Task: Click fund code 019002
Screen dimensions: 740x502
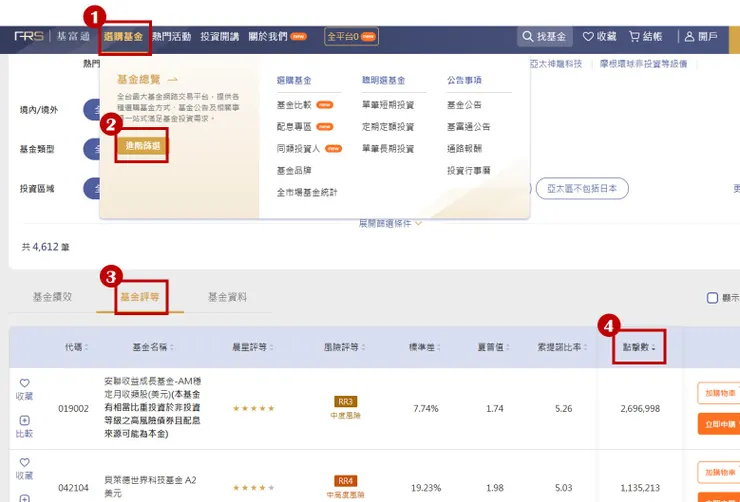Action: click(x=74, y=409)
